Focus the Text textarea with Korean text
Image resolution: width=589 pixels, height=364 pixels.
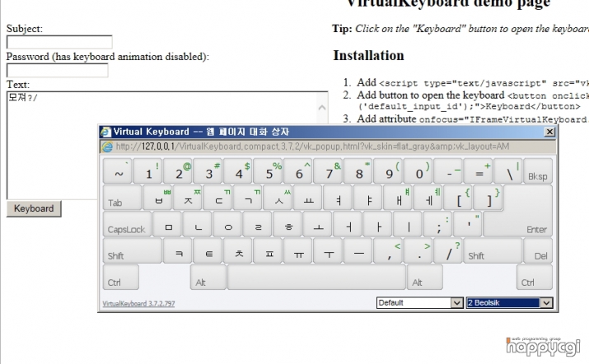click(x=167, y=145)
